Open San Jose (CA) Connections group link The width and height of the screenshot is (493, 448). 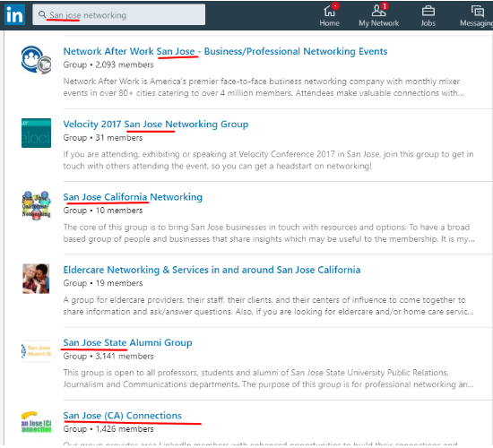122,416
